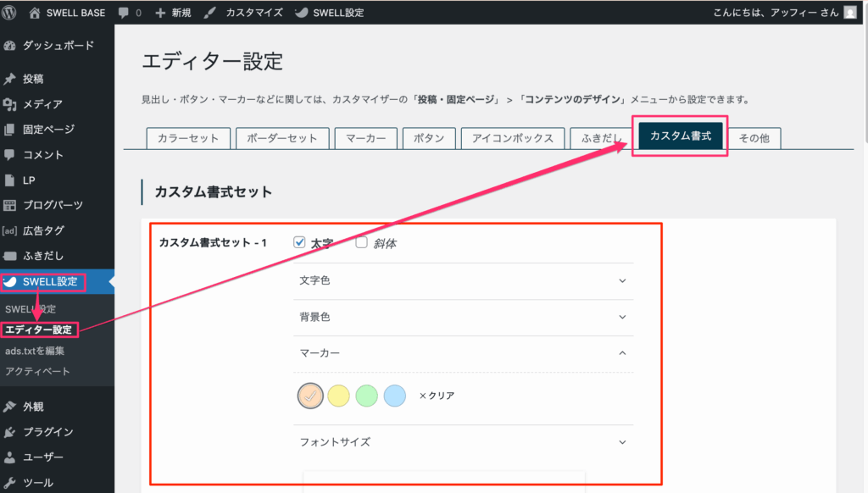Collapse the マーカー section
Screen dimensions: 868x493
tap(622, 352)
